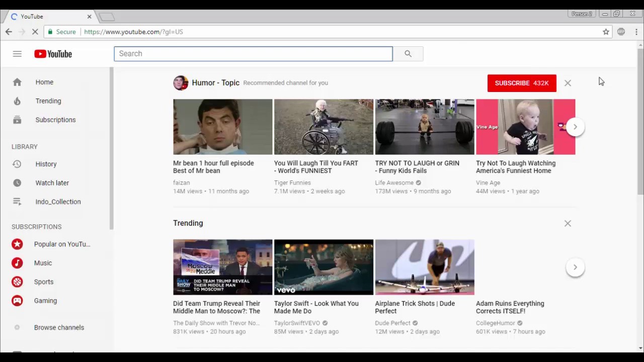Bookmark this page with the star icon
This screenshot has width=644, height=362.
[606, 32]
